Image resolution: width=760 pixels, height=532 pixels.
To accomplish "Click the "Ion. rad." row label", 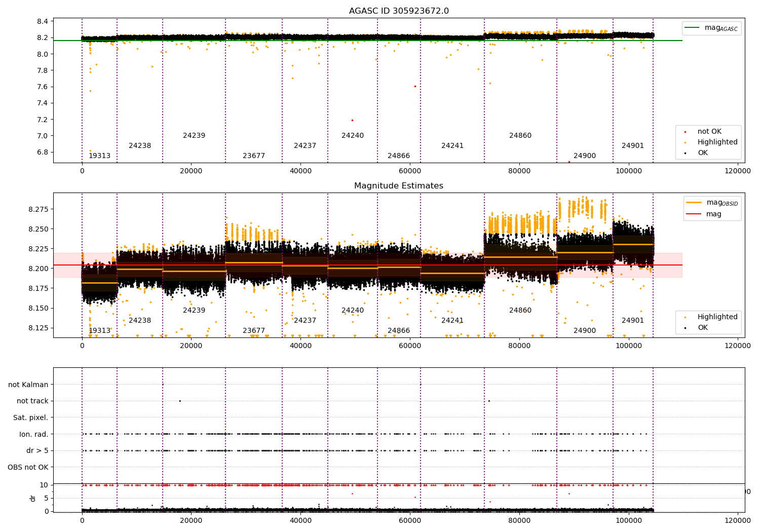I will (x=34, y=434).
